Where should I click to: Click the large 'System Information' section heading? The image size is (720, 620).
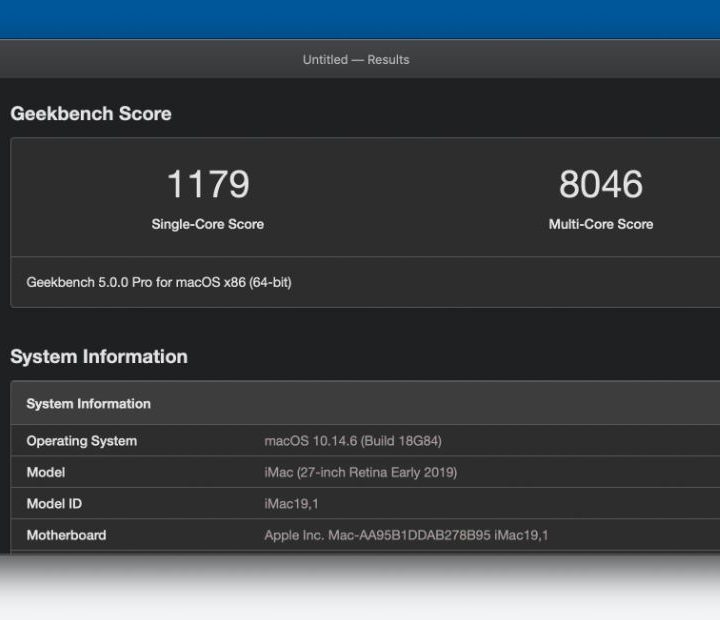coord(99,356)
